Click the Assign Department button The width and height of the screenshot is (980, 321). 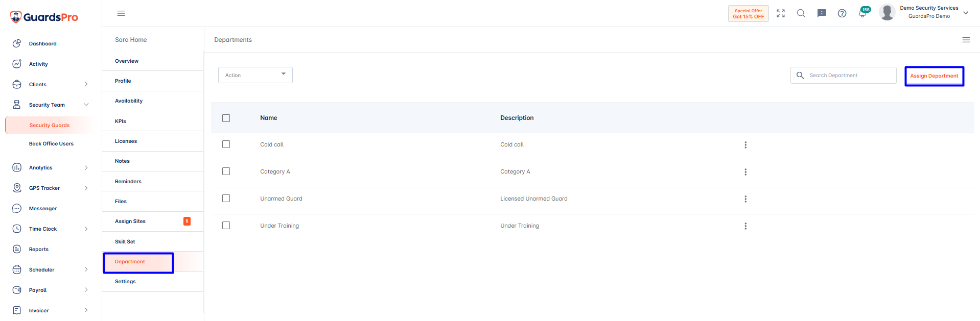(x=934, y=76)
